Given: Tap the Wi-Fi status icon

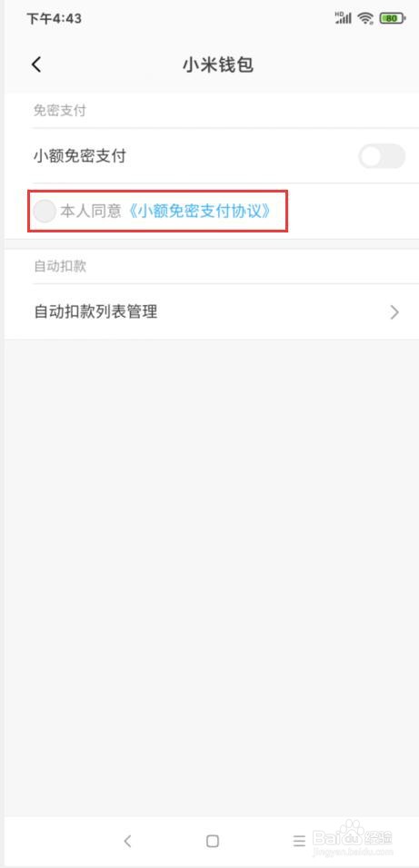Looking at the screenshot, I should click(x=365, y=19).
